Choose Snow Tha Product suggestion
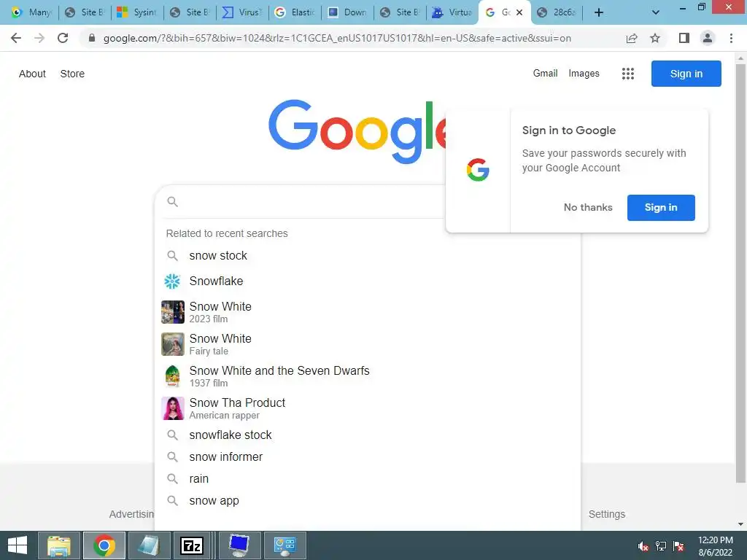The width and height of the screenshot is (747, 560). click(368, 408)
